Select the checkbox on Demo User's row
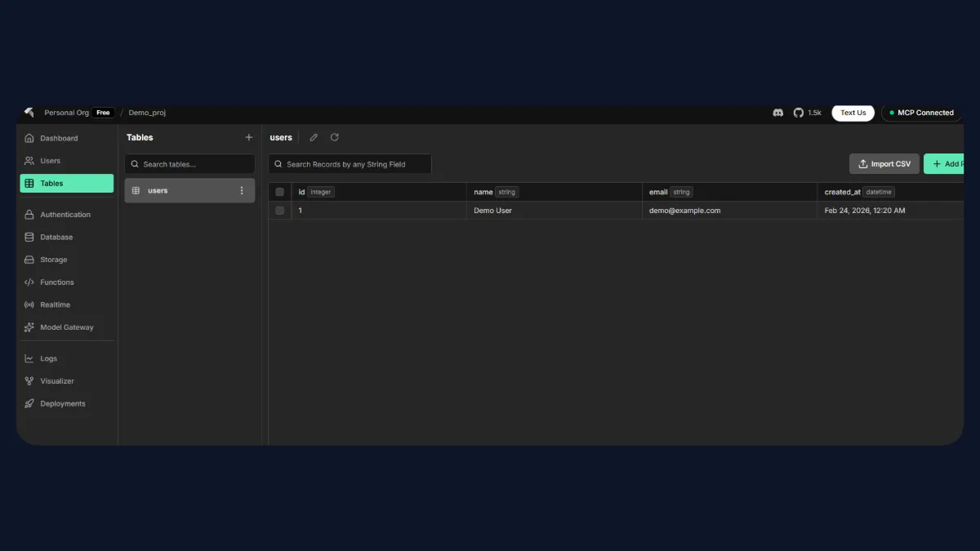980x551 pixels. click(279, 210)
